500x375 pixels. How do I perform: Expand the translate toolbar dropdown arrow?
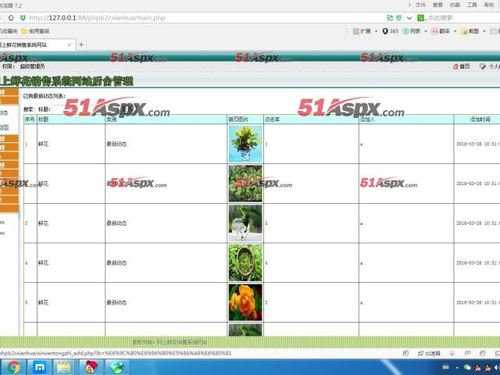tap(455, 31)
